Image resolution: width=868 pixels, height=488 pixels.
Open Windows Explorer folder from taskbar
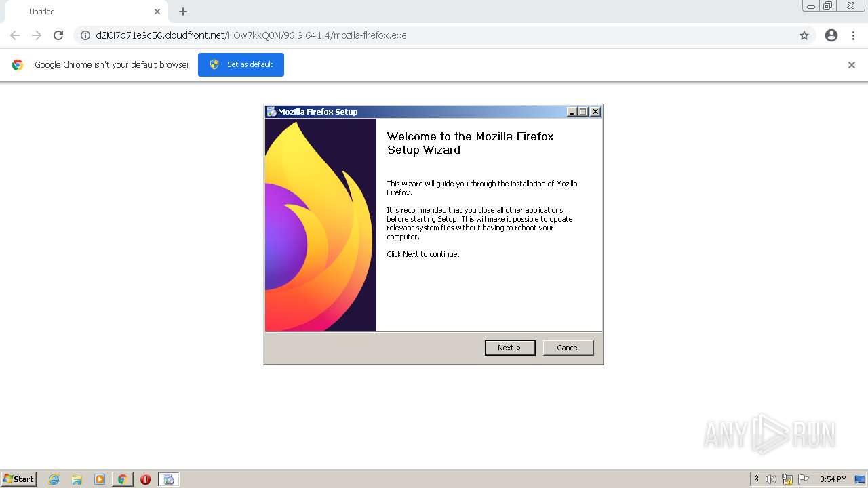pyautogui.click(x=77, y=479)
